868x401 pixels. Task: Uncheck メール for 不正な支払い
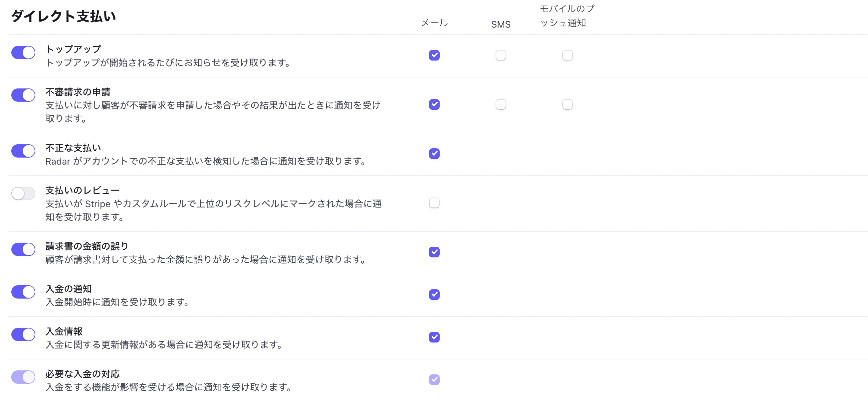[x=434, y=154]
